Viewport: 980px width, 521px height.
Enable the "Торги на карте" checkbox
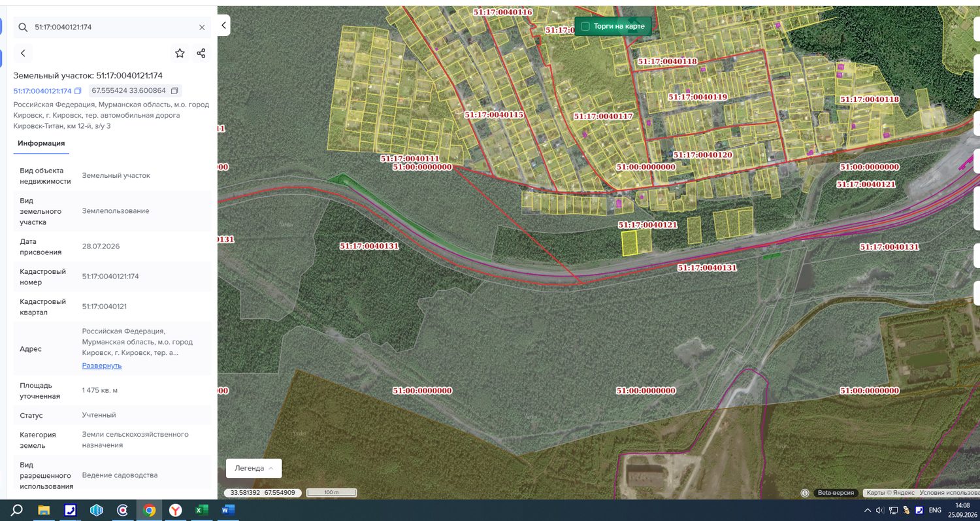(585, 26)
